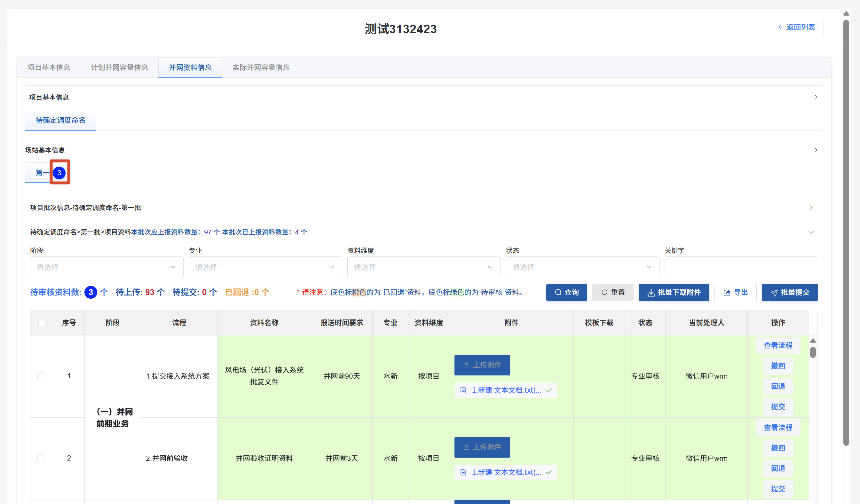The width and height of the screenshot is (860, 504).
Task: Select the 并网资料信息 tab
Action: coord(190,67)
